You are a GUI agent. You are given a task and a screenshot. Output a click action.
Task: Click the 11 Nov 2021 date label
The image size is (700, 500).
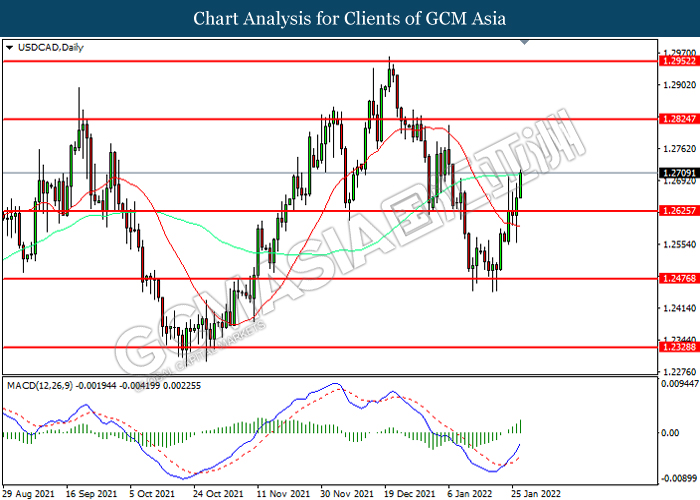pos(283,494)
